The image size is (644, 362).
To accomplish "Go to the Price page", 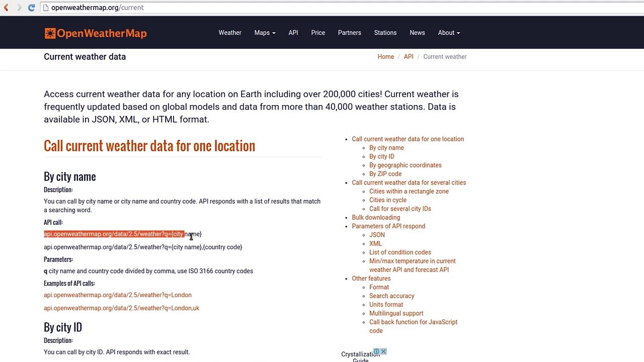I will [x=318, y=33].
